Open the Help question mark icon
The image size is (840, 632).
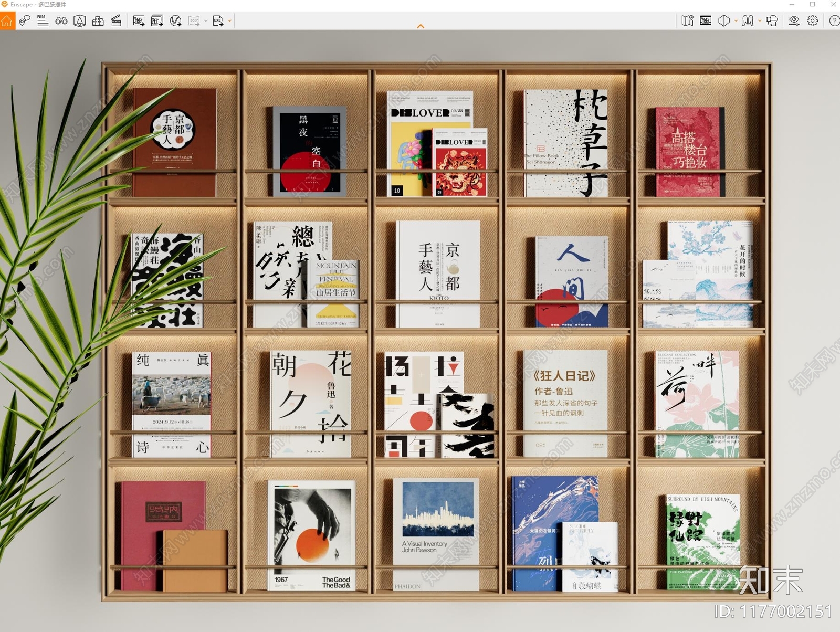click(834, 21)
